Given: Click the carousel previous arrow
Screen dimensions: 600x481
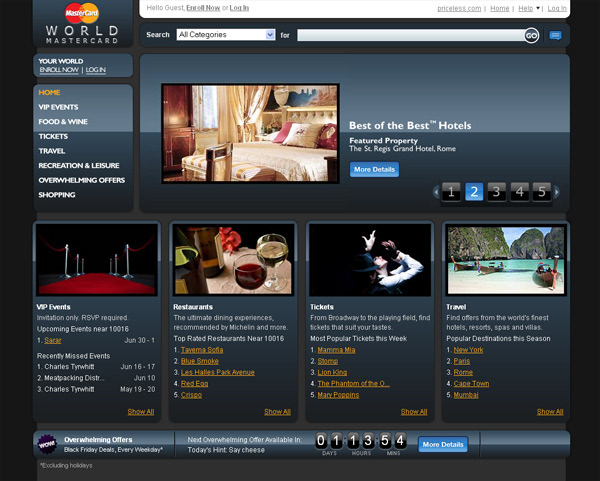Looking at the screenshot, I should (436, 192).
